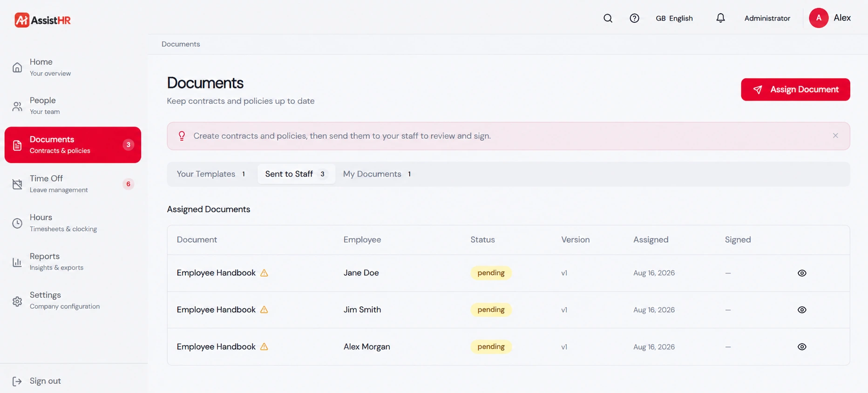Click the Signed column header
Viewport: 868px width, 393px height.
[x=738, y=240]
